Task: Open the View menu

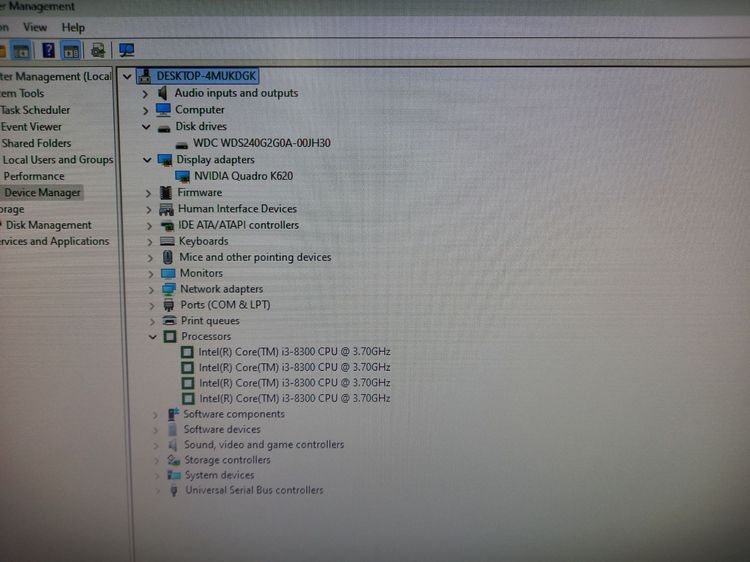Action: 35,27
